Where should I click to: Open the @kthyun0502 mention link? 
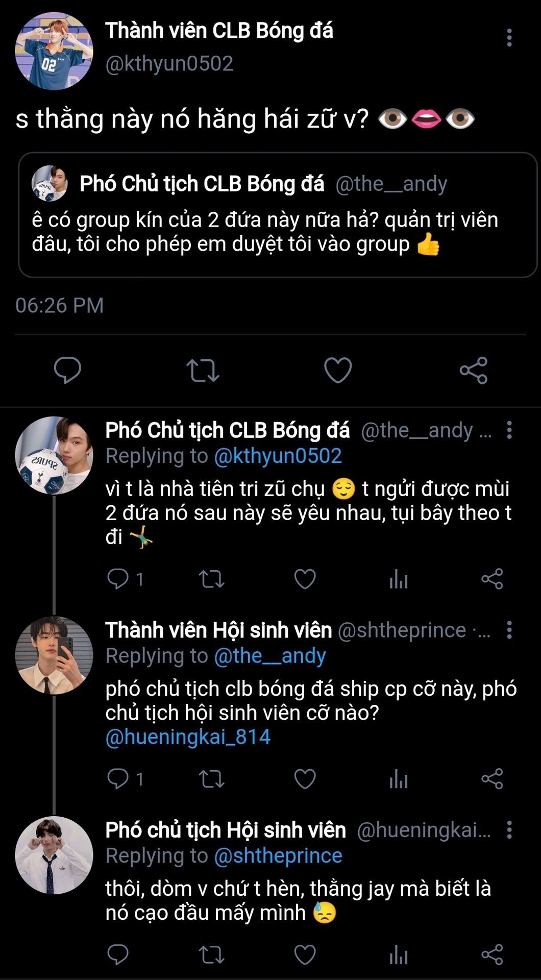[x=278, y=456]
